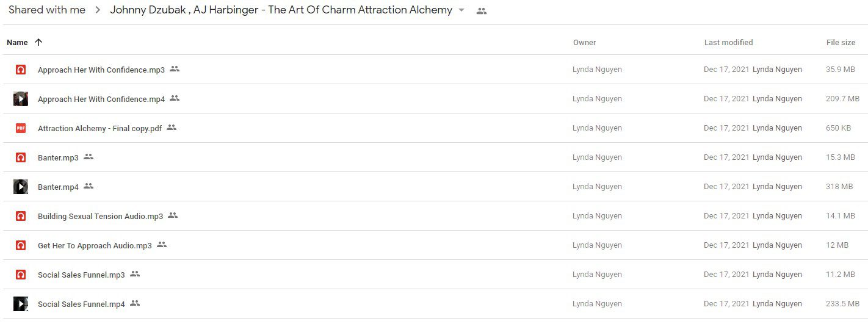Go back to Shared with me breadcrumb
Screen dimensions: 868x324
(x=47, y=10)
